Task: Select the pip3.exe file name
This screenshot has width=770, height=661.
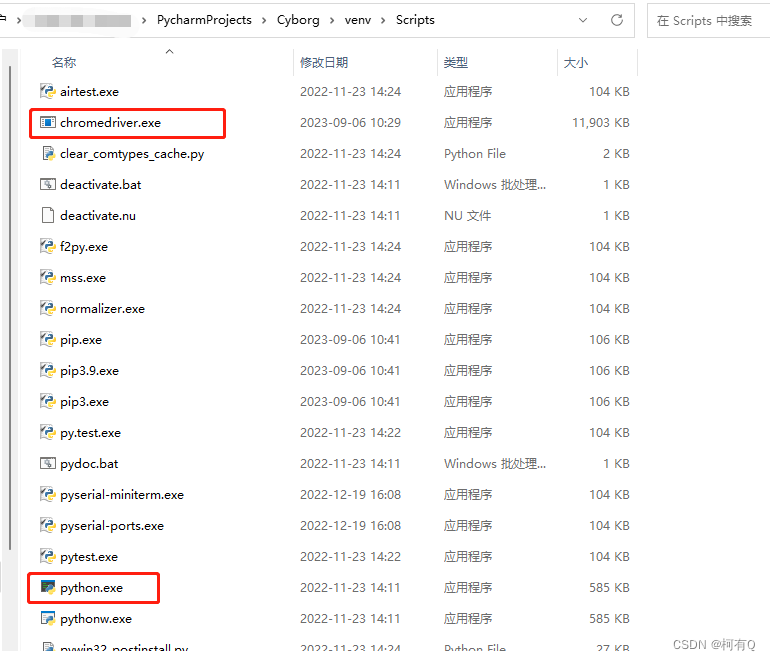Action: click(84, 402)
